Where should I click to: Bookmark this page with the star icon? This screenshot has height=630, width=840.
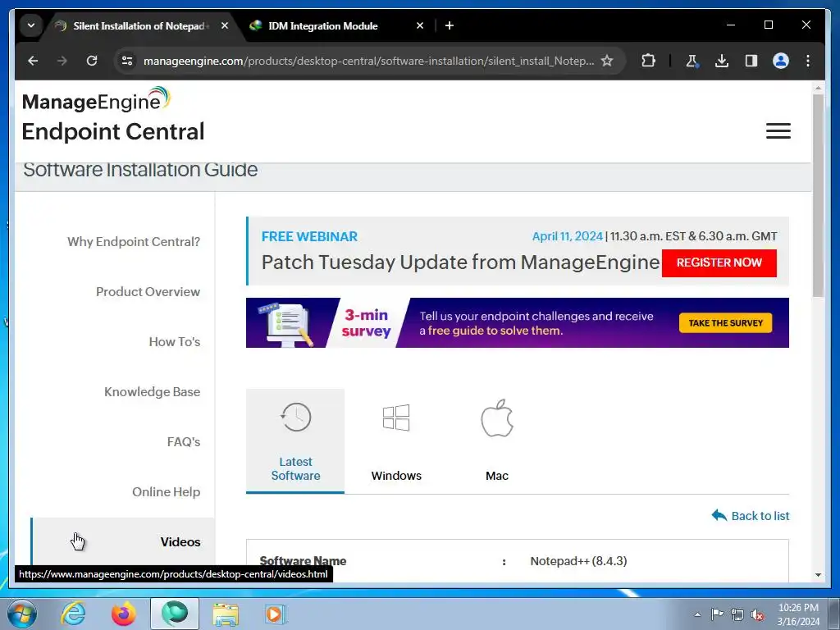tap(606, 61)
